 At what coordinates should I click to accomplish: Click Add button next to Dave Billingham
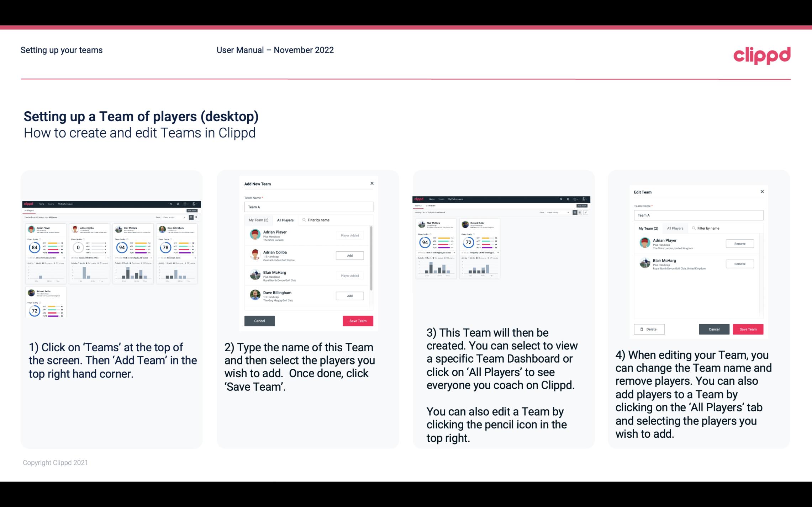coord(349,295)
